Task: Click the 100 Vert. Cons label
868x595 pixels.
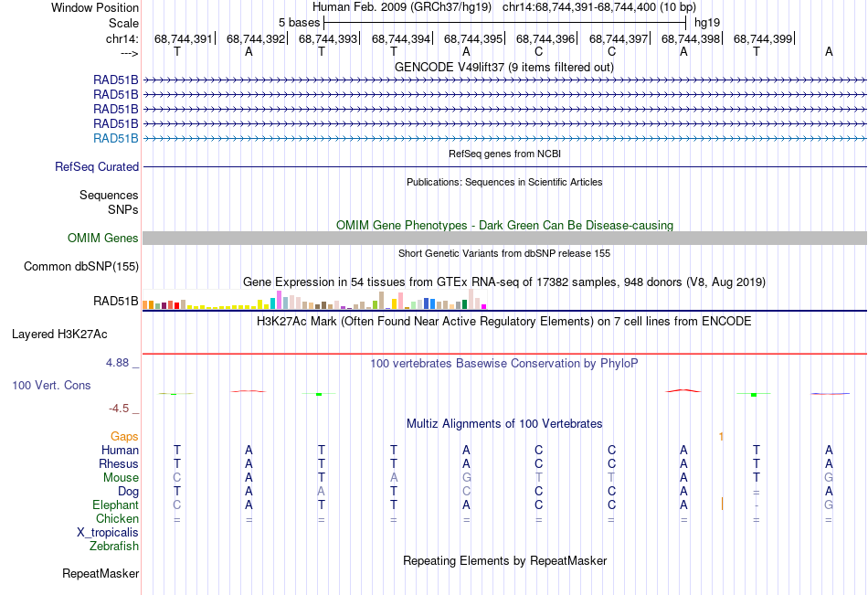Action: (51, 385)
